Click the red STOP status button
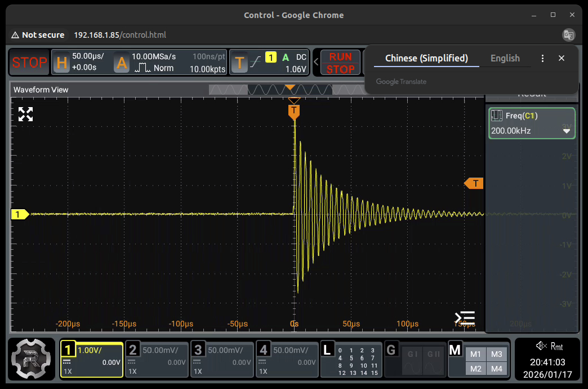The image size is (588, 389). pyautogui.click(x=30, y=63)
